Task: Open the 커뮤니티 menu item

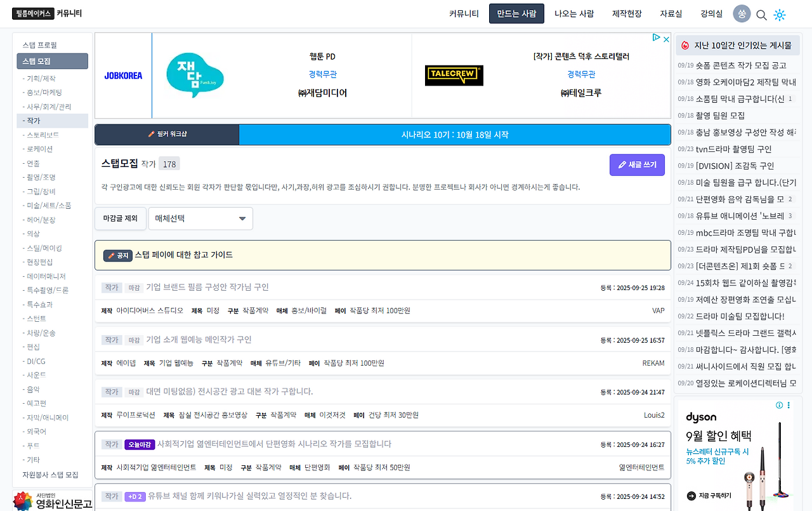Action: point(463,14)
